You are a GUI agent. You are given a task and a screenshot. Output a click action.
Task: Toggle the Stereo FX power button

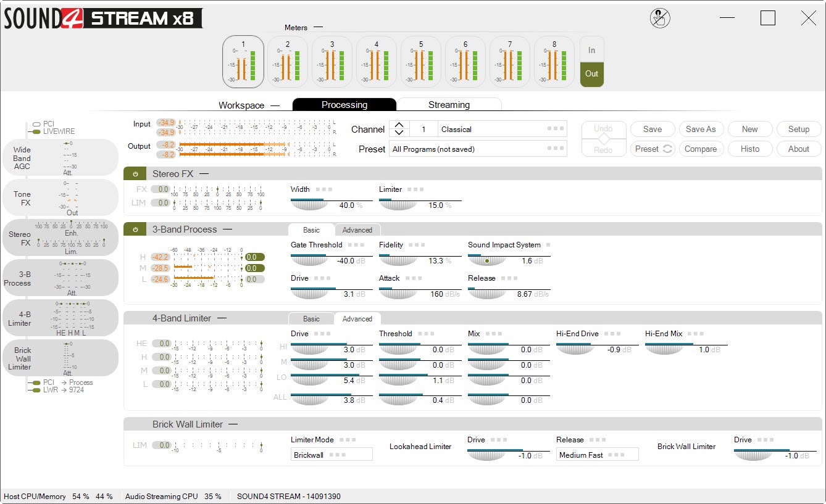tap(135, 174)
